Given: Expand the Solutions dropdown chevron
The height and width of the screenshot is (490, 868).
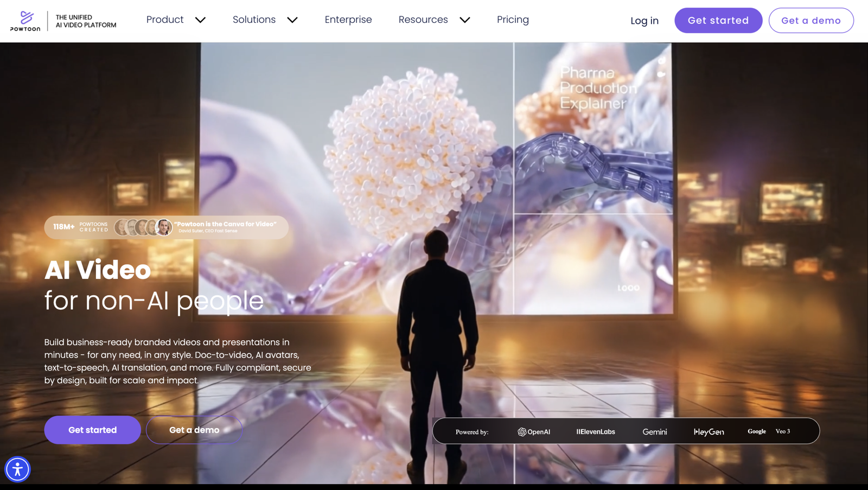Looking at the screenshot, I should (292, 20).
